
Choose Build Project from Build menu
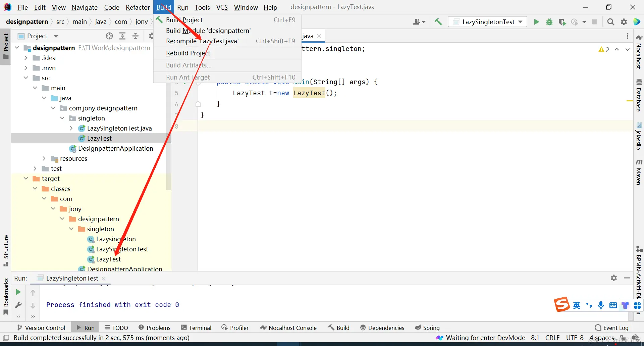(227, 20)
